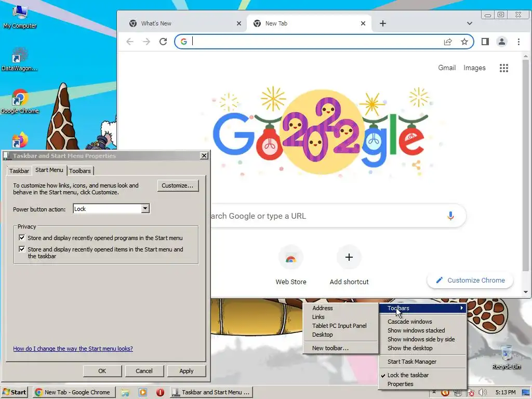Select Tablet PC Input Panel toolbar
This screenshot has width=532, height=399.
pyautogui.click(x=341, y=326)
